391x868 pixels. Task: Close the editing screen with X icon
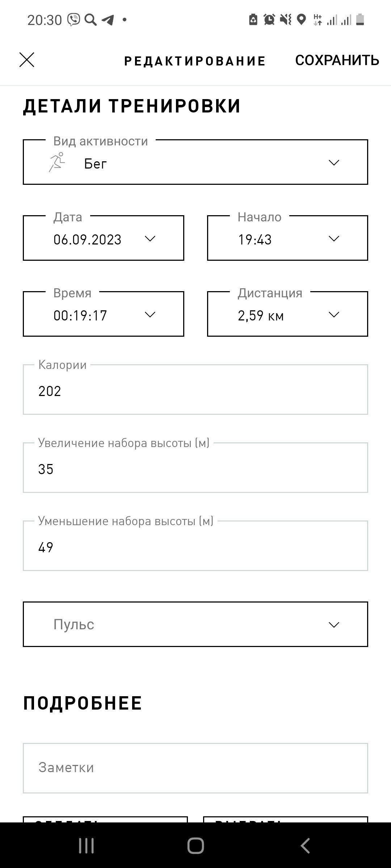27,60
